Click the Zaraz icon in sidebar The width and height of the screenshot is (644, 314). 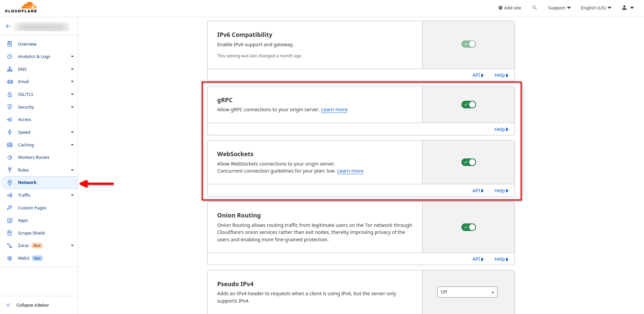[x=10, y=246]
